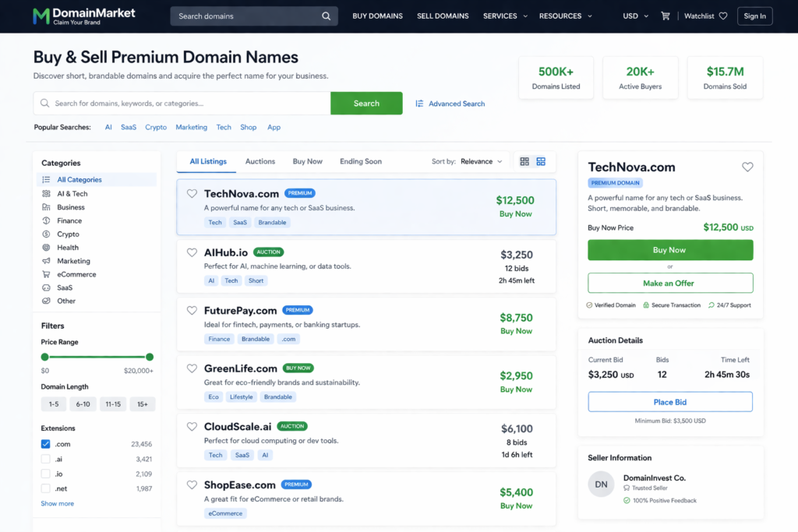The width and height of the screenshot is (798, 532).
Task: Open Sell Domains menu item
Action: point(443,16)
